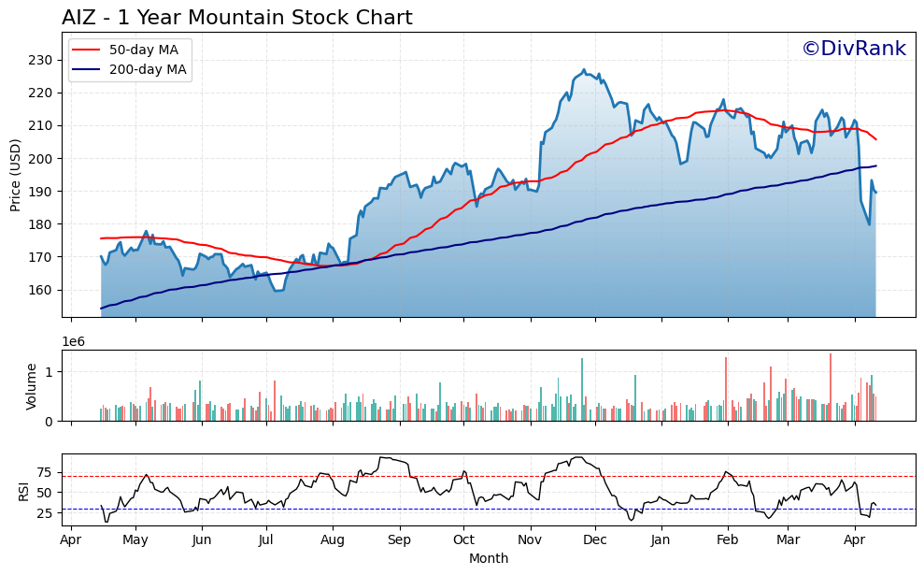This screenshot has width=924, height=575.
Task: Click the Dec tick label on x-axis
Action: click(x=594, y=539)
